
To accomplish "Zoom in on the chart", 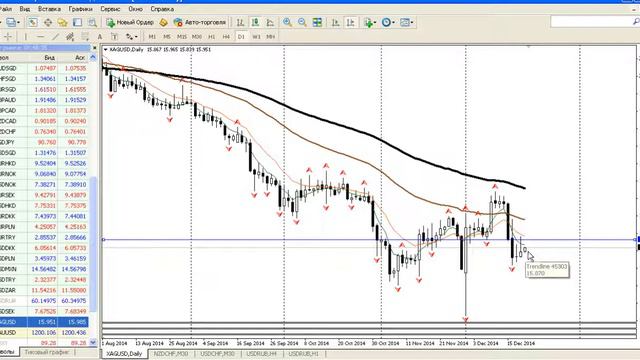I will coord(287,22).
